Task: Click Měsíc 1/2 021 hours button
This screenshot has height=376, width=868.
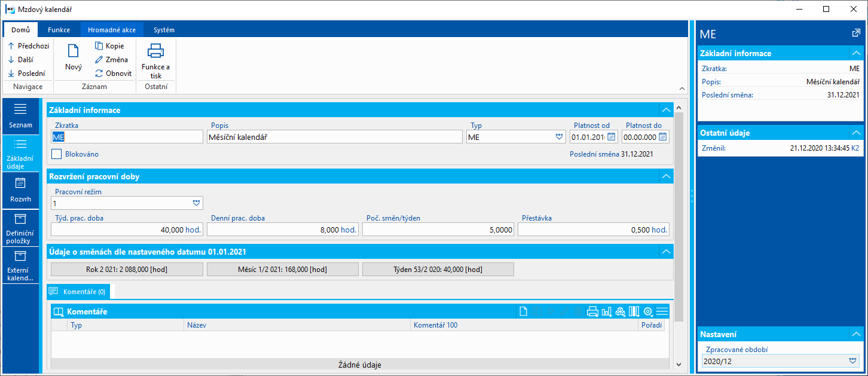Action: tap(283, 270)
